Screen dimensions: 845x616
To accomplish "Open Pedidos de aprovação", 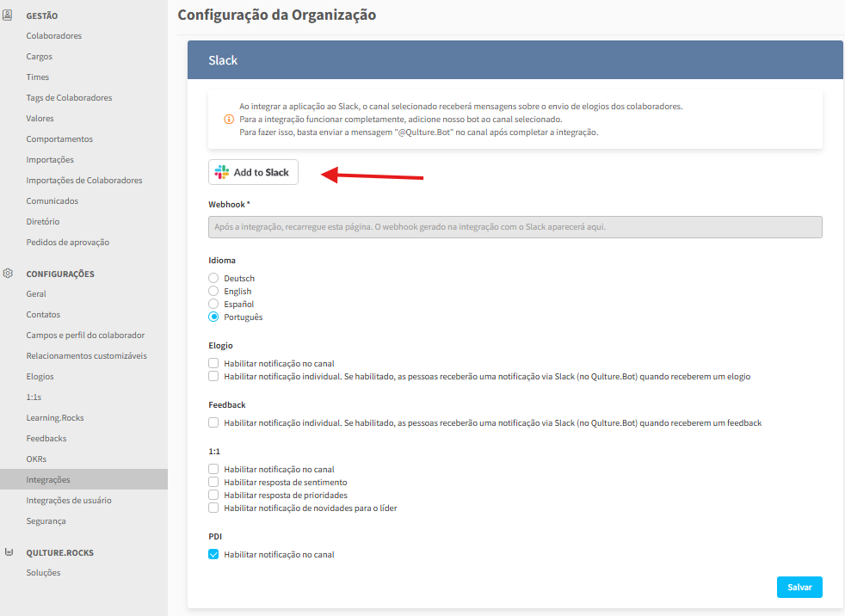I will point(67,242).
